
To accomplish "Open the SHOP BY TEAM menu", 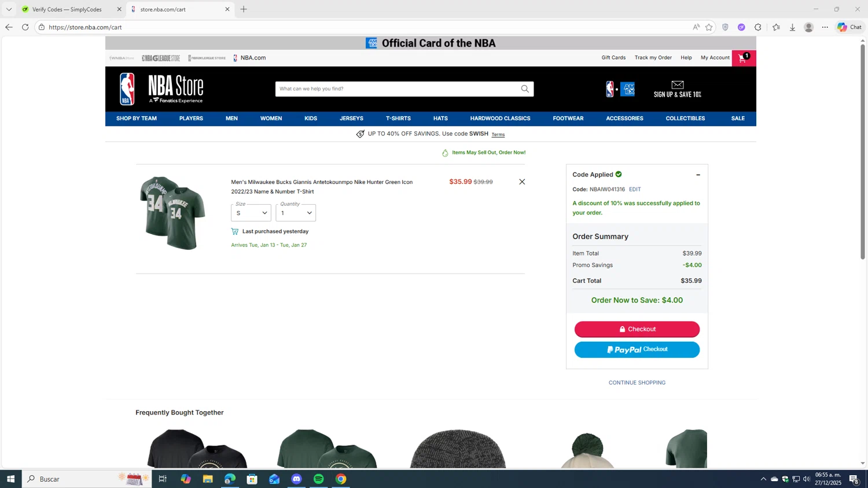I will (x=137, y=119).
